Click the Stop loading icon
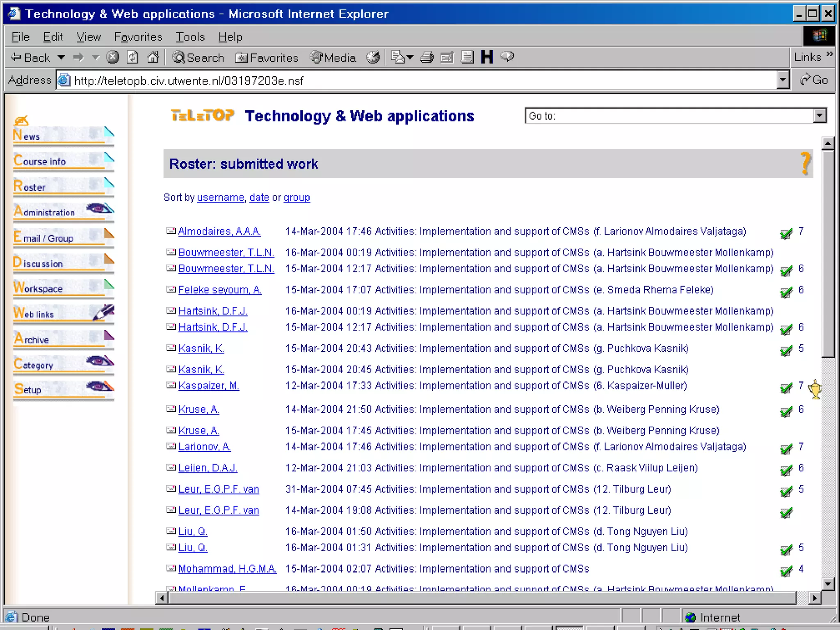The image size is (840, 630). point(112,57)
